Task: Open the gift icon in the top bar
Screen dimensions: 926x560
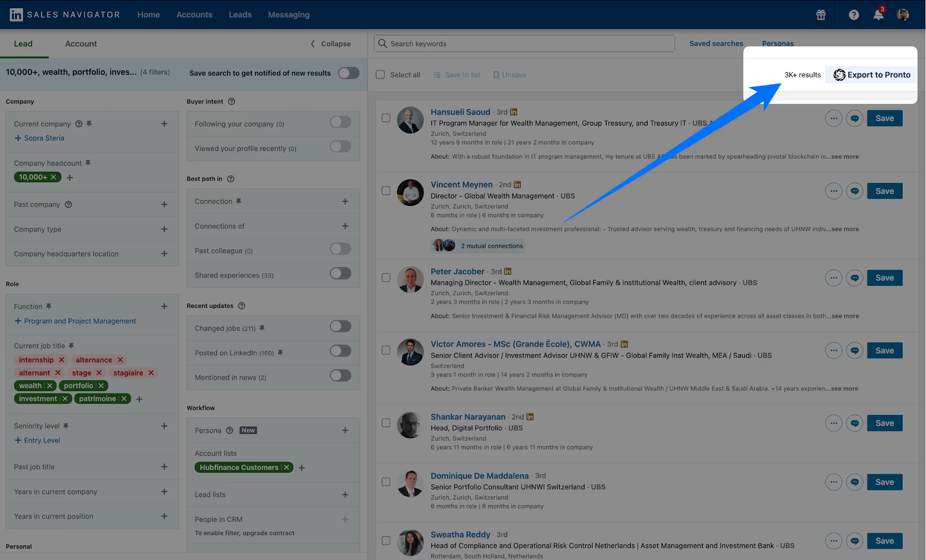Action: pos(821,15)
